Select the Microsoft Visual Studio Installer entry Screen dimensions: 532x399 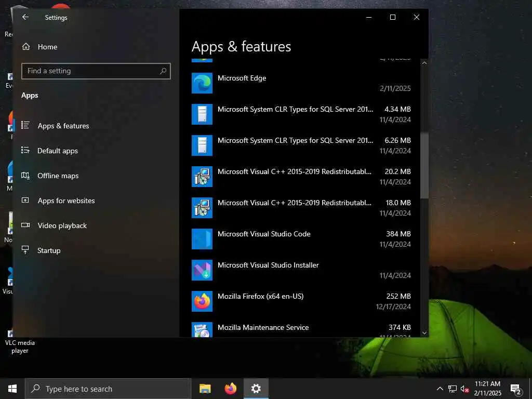pyautogui.click(x=301, y=270)
